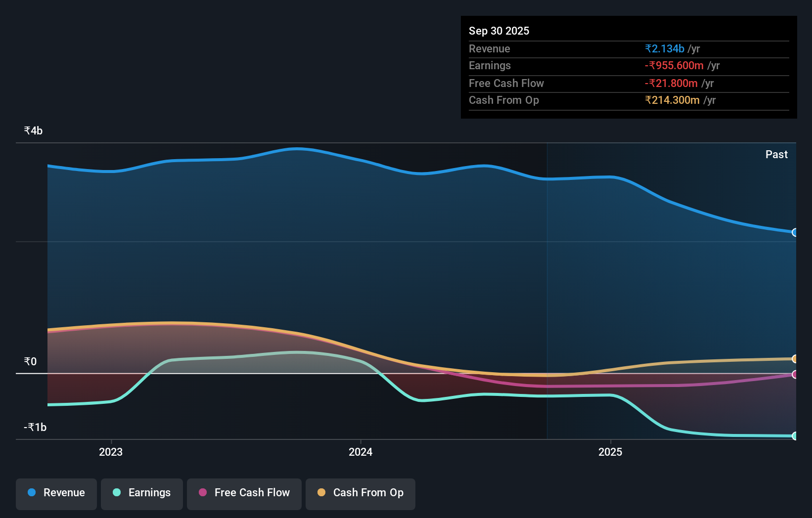
Task: Click the vertical past-divider line on the chart
Action: tap(547, 292)
